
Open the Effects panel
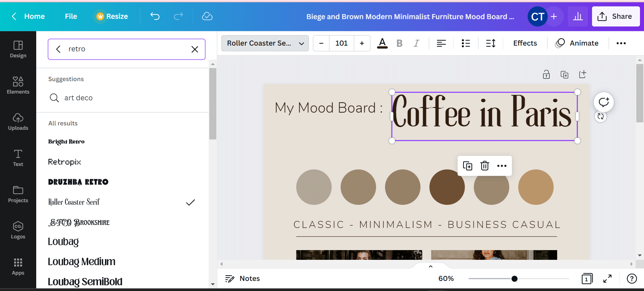(x=525, y=43)
